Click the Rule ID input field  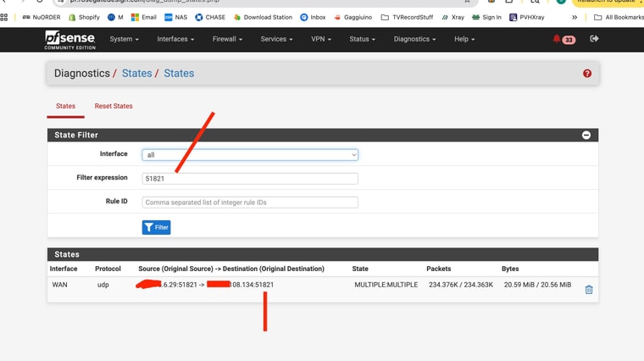pyautogui.click(x=250, y=203)
